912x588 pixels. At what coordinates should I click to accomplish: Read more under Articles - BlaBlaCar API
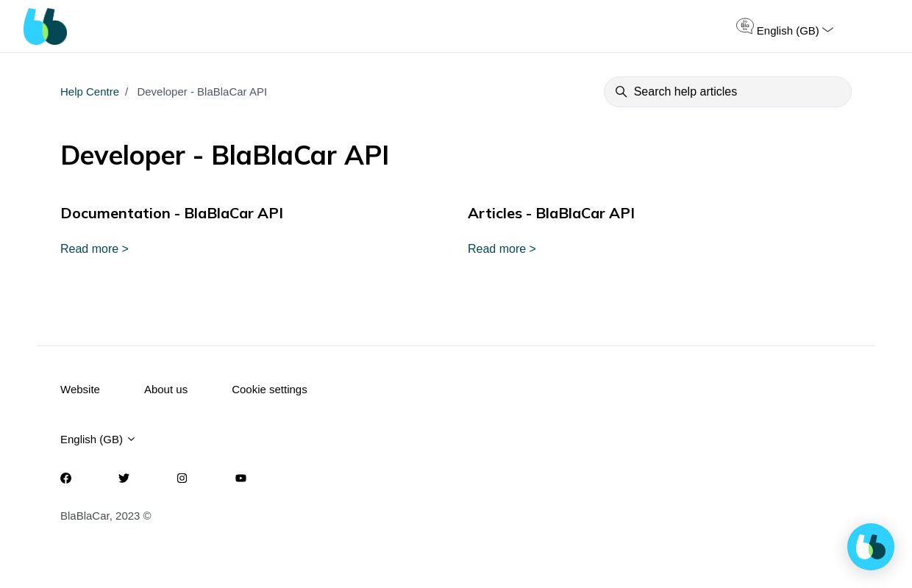point(502,248)
